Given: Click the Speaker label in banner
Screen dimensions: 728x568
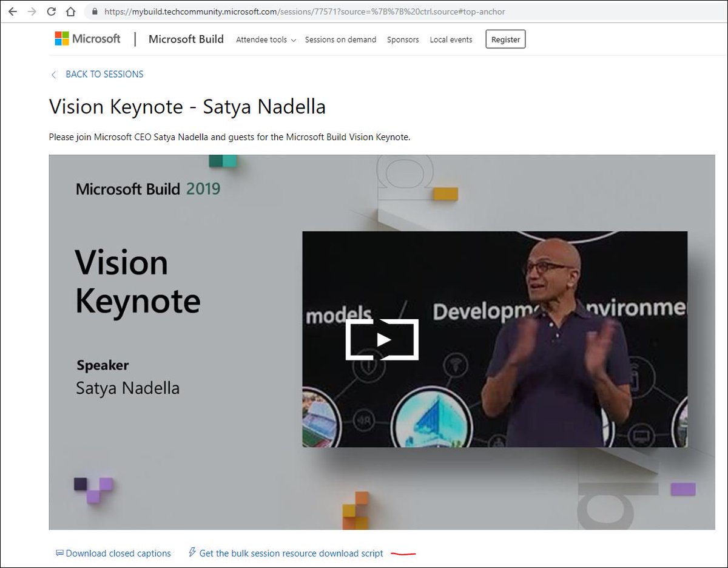Looking at the screenshot, I should (103, 365).
